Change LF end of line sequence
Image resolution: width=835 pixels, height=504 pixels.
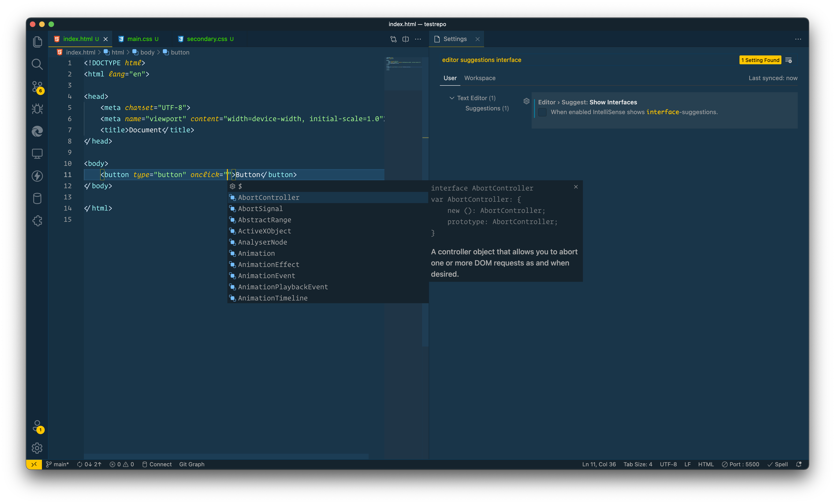(688, 464)
